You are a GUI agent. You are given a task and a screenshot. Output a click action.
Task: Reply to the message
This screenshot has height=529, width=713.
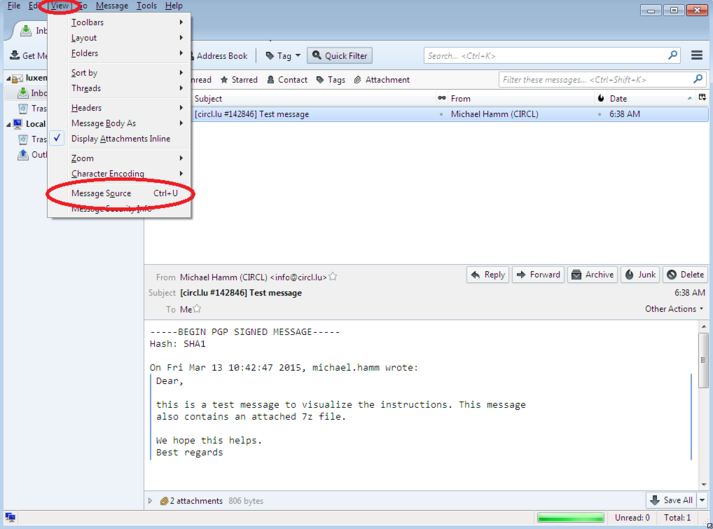tap(487, 275)
